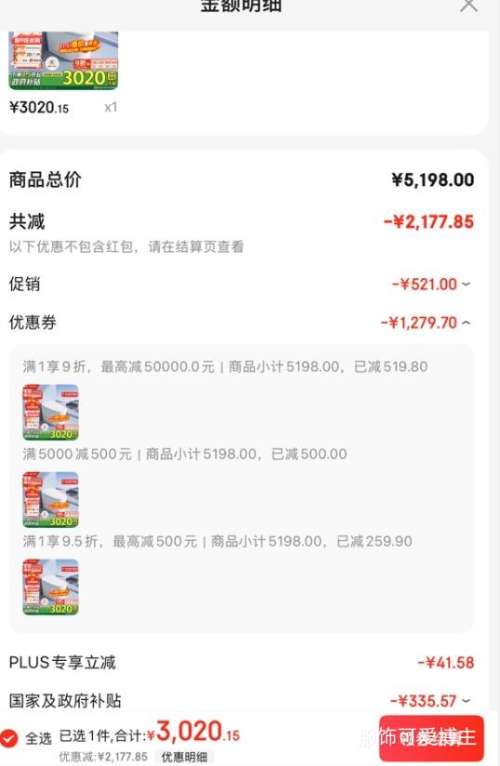This screenshot has width=500, height=766.
Task: Close the 金额明细 panel
Action: point(469,5)
